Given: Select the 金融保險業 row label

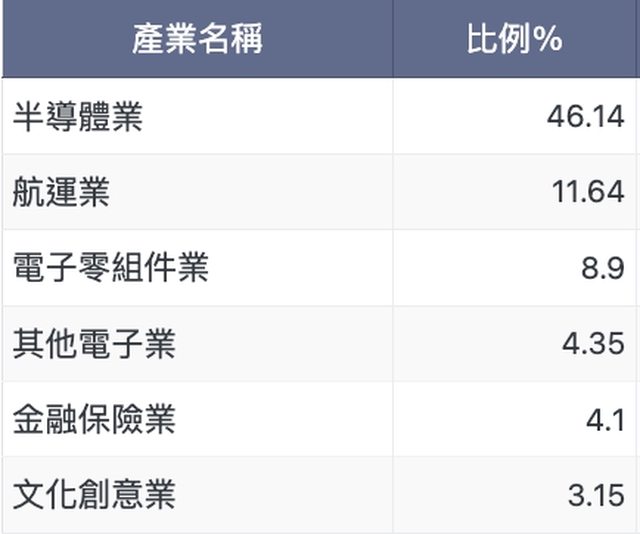Looking at the screenshot, I should pos(94,419).
